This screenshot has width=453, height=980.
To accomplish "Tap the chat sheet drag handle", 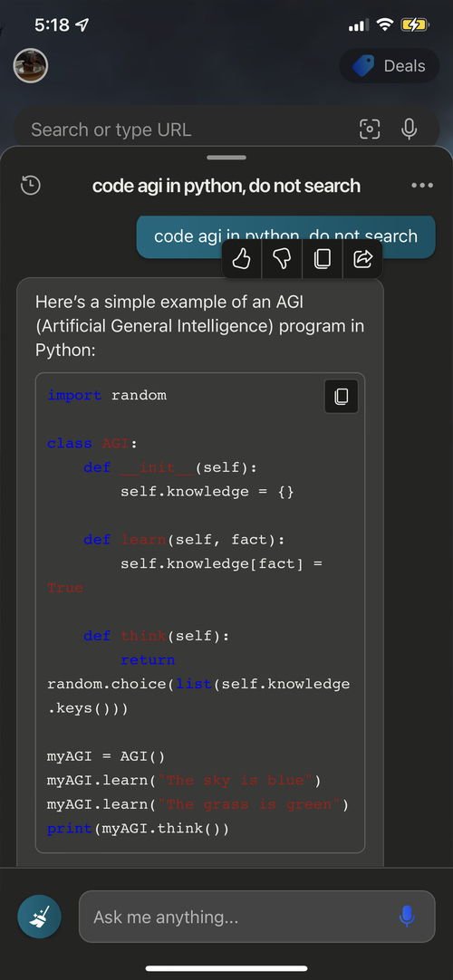I will 226,158.
